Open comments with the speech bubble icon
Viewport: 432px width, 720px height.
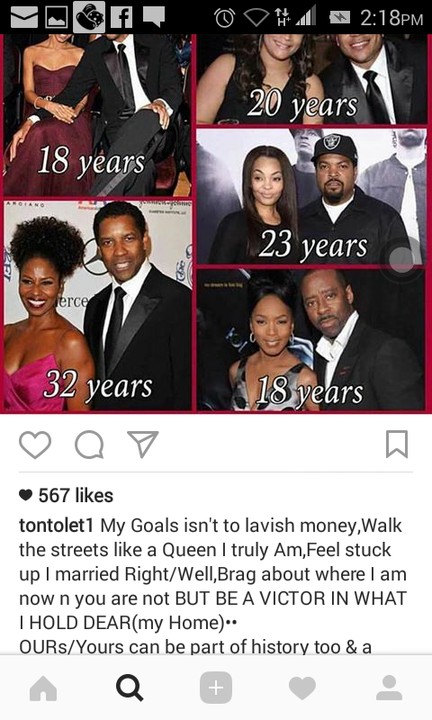[89, 444]
